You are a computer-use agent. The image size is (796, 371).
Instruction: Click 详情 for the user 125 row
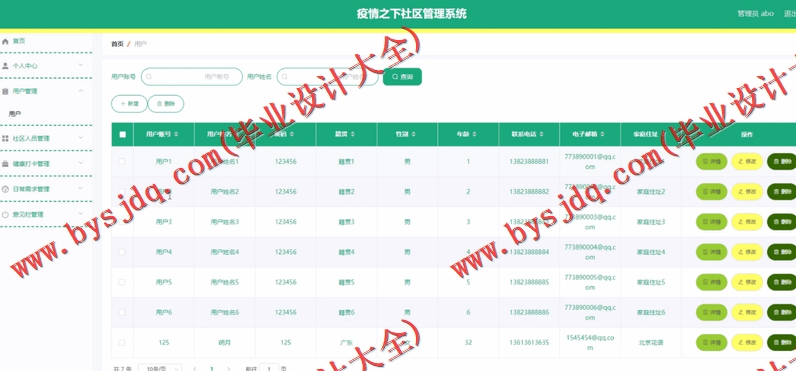(711, 343)
